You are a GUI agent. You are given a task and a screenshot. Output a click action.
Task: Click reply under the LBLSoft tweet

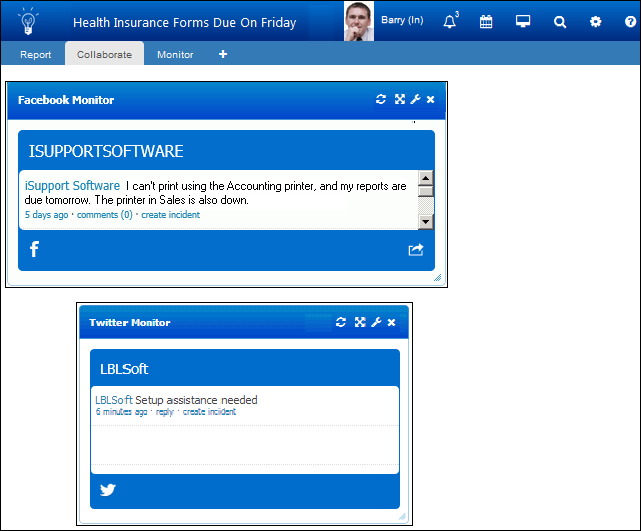[165, 412]
